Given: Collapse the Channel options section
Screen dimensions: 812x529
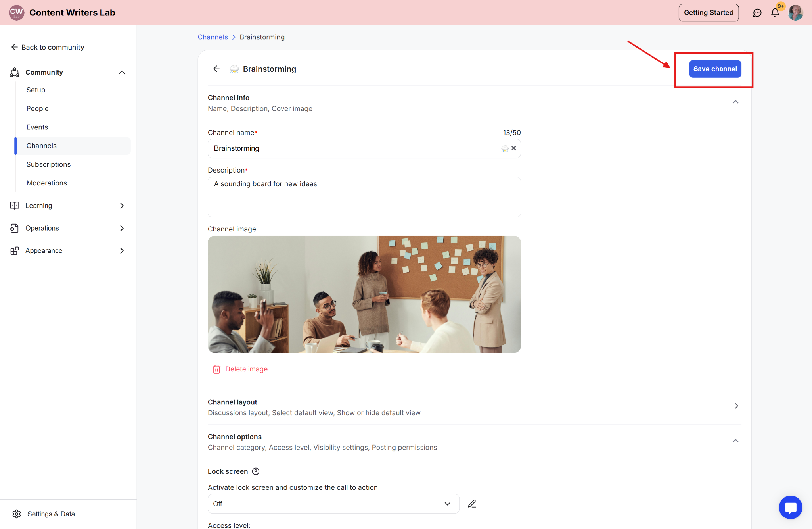Looking at the screenshot, I should click(735, 441).
